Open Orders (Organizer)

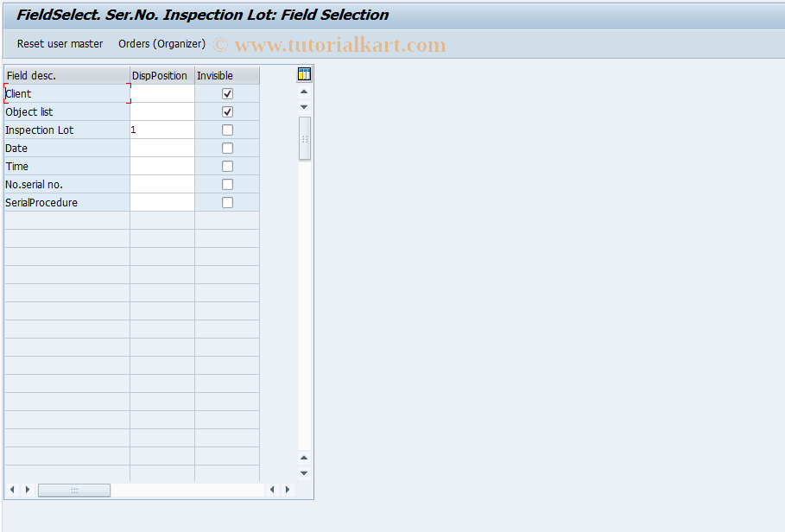pyautogui.click(x=160, y=43)
